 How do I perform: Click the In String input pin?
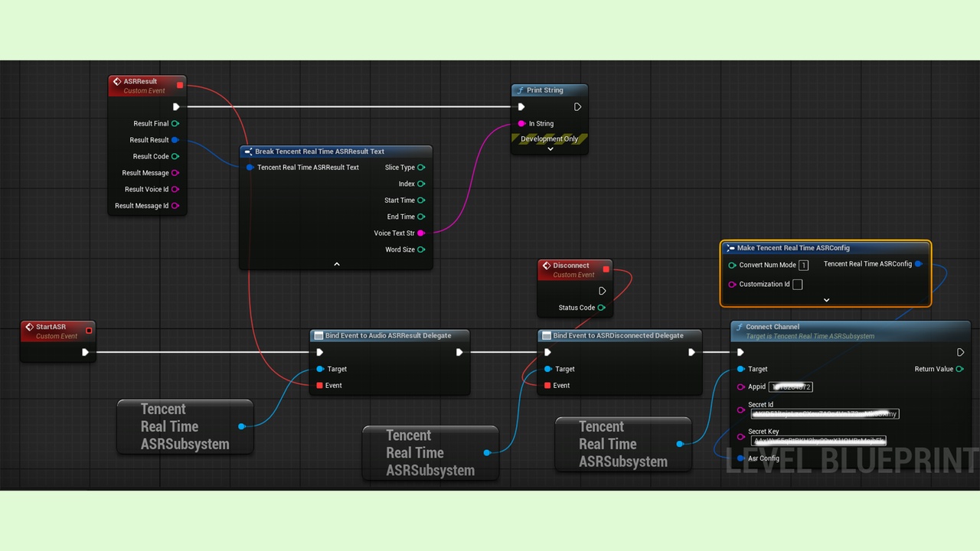coord(521,123)
